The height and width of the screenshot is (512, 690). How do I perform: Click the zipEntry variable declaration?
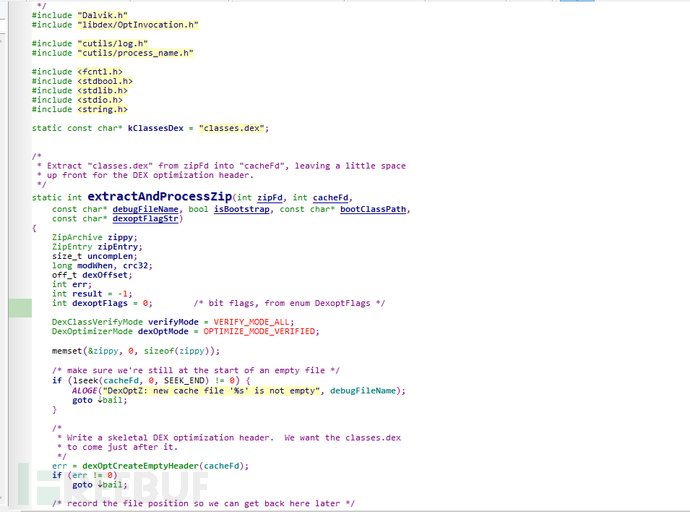pos(117,247)
